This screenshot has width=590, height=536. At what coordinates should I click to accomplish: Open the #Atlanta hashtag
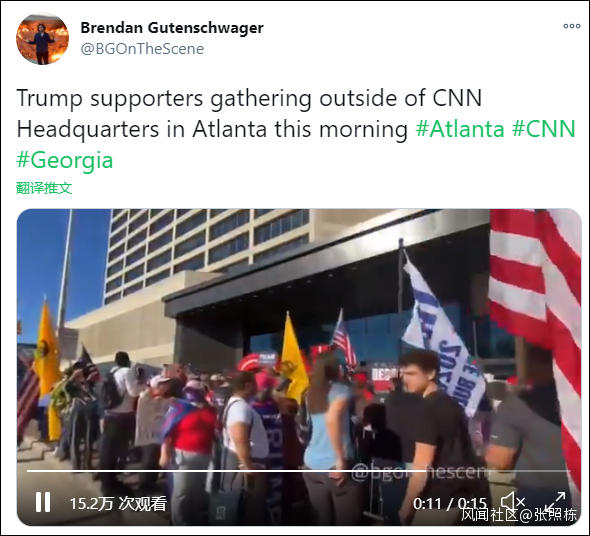460,129
